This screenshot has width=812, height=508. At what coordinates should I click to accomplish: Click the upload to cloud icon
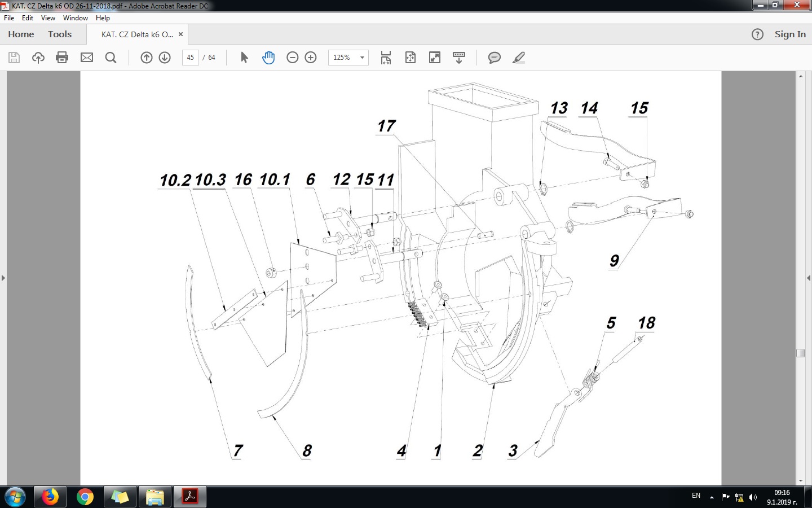[38, 58]
